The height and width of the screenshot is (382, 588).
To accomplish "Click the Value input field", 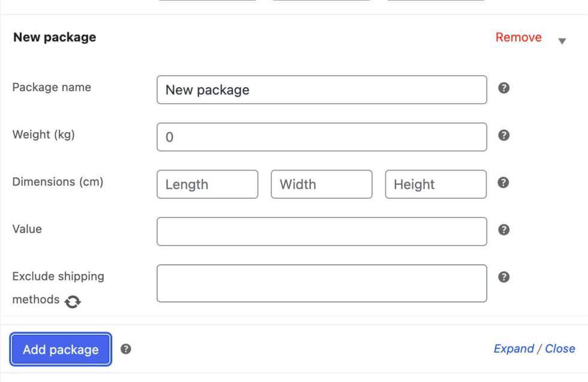I will point(322,232).
